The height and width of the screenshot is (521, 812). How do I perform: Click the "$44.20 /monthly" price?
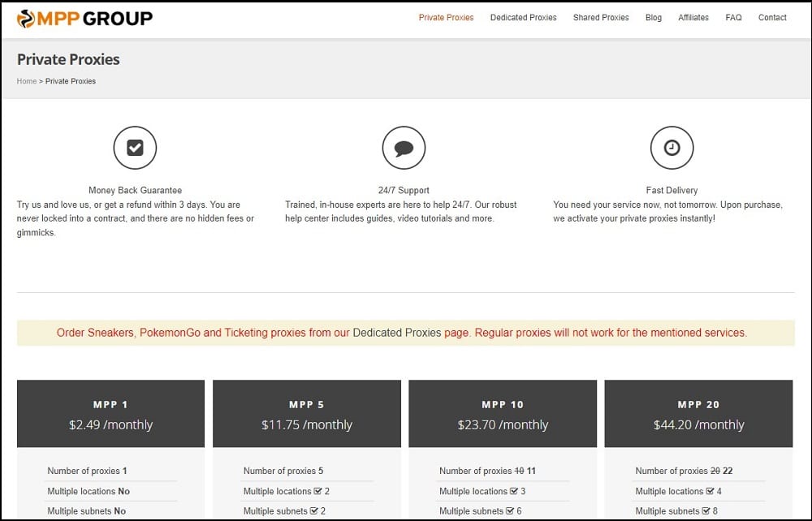tap(698, 424)
